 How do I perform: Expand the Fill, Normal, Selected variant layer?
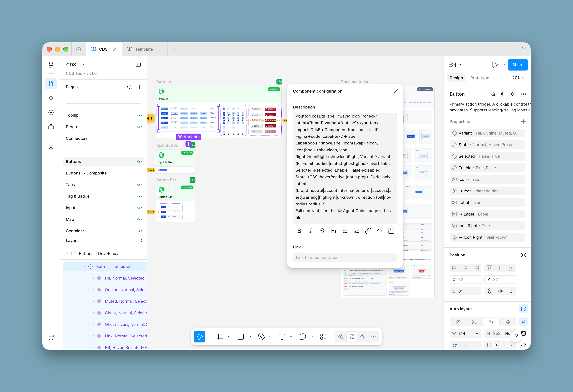pyautogui.click(x=93, y=278)
